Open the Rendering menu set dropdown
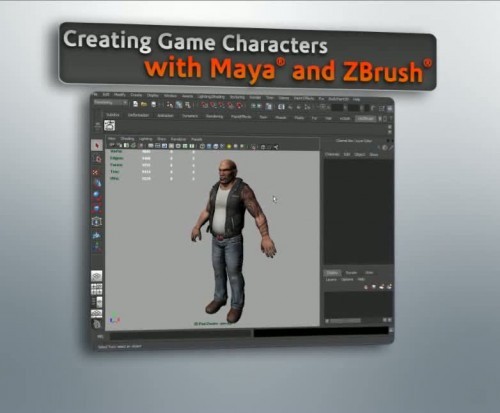This screenshot has height=413, width=500. coord(111,103)
